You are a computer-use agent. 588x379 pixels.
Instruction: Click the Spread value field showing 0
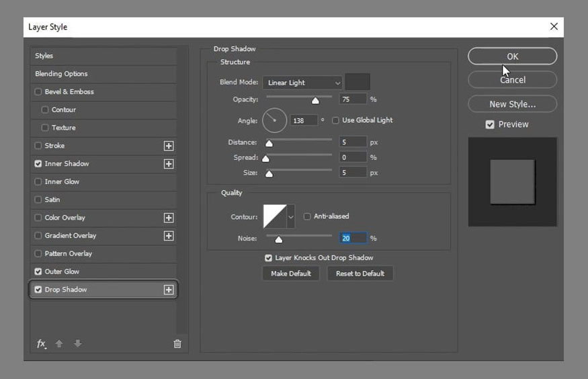(x=353, y=157)
